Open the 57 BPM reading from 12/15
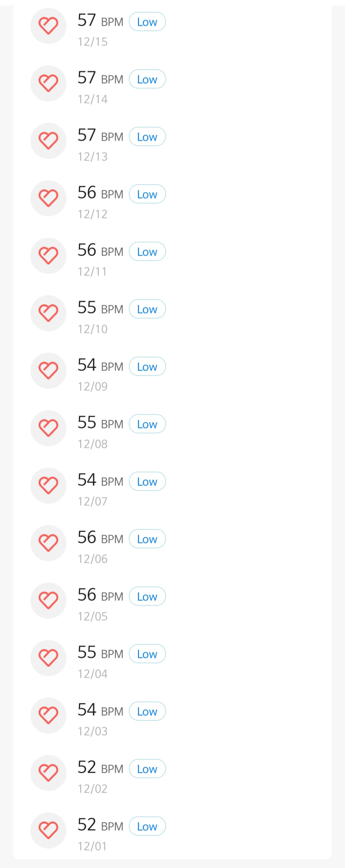This screenshot has height=868, width=345. pyautogui.click(x=172, y=26)
